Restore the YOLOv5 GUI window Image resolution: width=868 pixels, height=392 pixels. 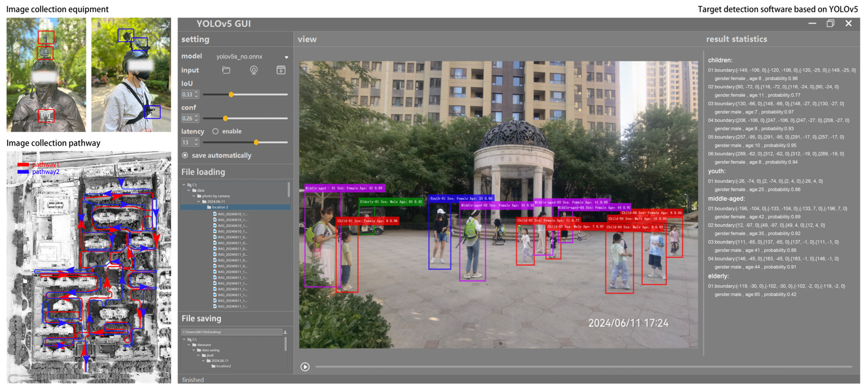[x=830, y=24]
